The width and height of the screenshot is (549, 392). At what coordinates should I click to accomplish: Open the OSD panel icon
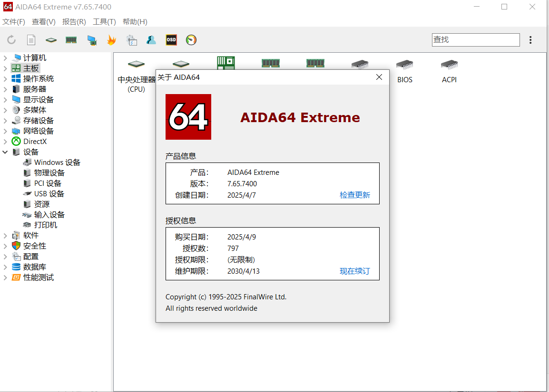pos(171,40)
